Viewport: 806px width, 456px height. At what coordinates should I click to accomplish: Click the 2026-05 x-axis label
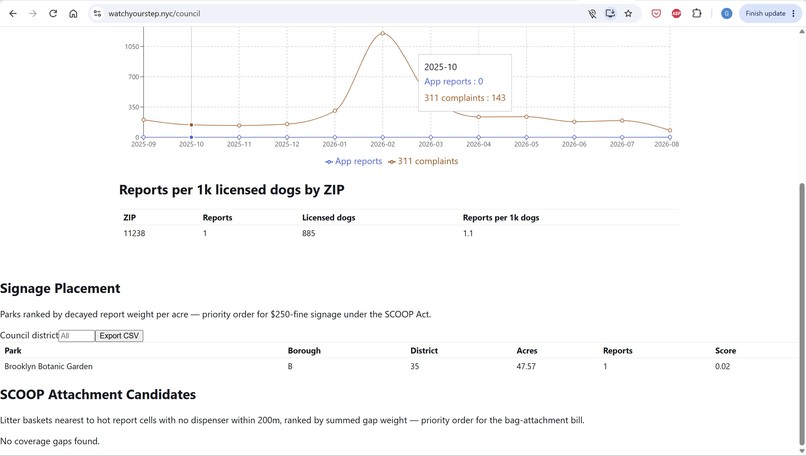526,144
